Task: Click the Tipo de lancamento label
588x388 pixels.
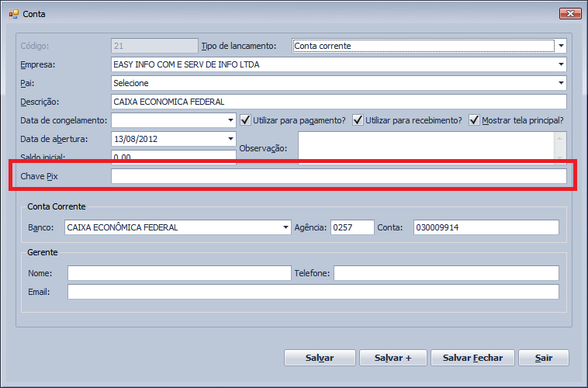Action: click(238, 46)
